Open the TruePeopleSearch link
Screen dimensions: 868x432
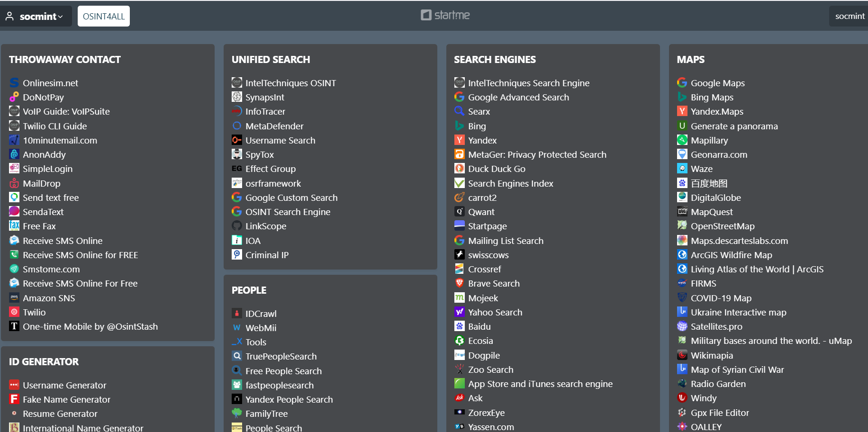281,356
